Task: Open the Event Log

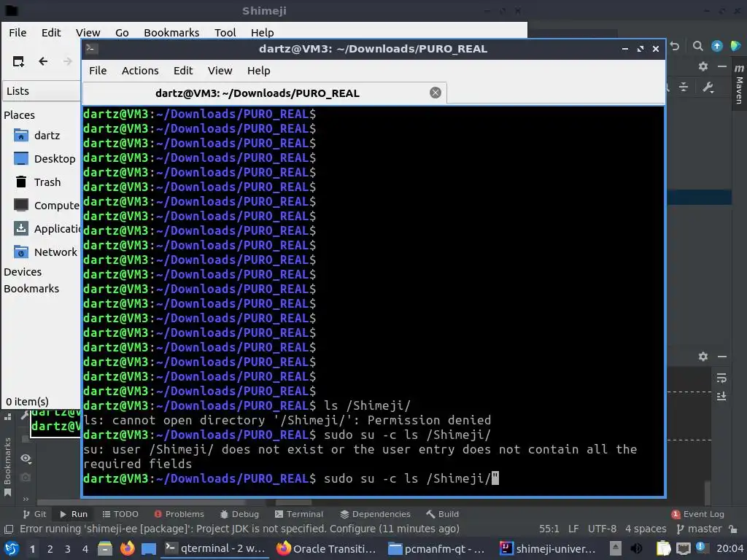Action: [698, 514]
